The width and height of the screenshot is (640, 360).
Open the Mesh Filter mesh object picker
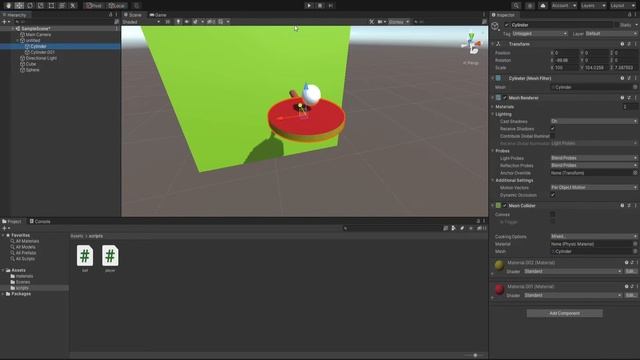point(635,87)
